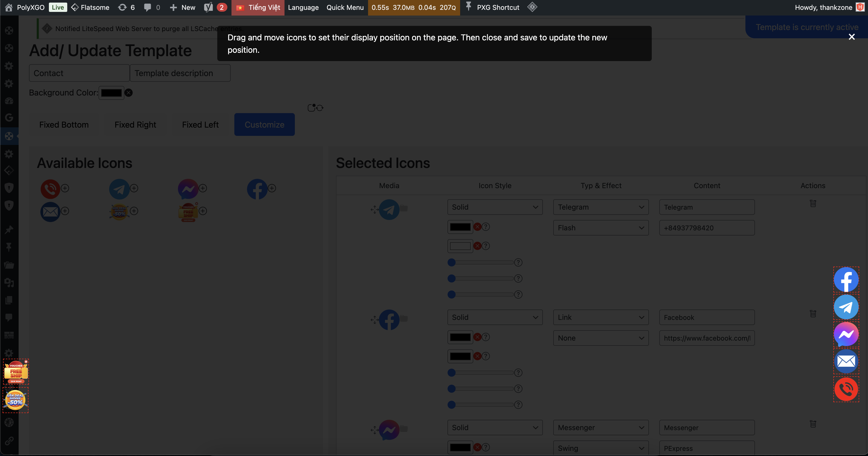Open the Link type dropdown in the Facebook row
The width and height of the screenshot is (868, 456).
(601, 317)
